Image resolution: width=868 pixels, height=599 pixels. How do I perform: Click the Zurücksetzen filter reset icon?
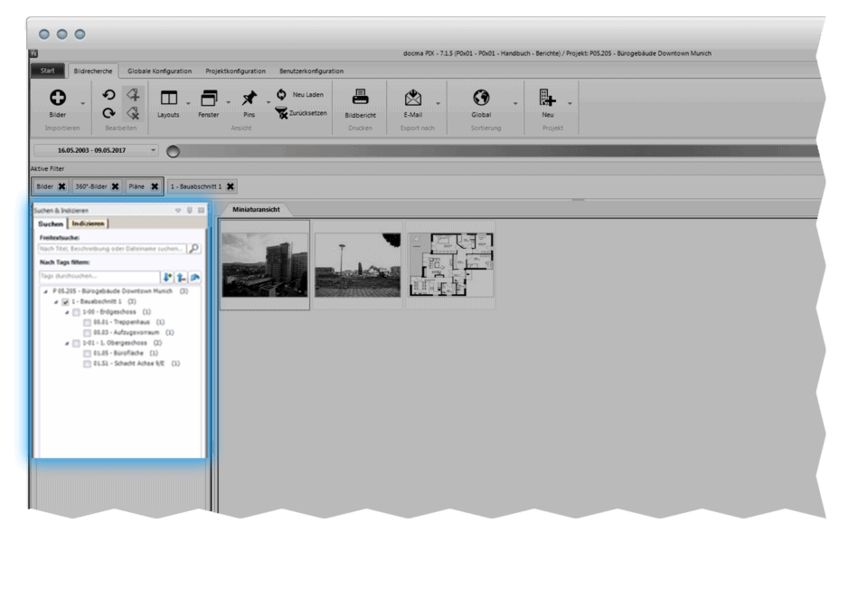pos(281,113)
